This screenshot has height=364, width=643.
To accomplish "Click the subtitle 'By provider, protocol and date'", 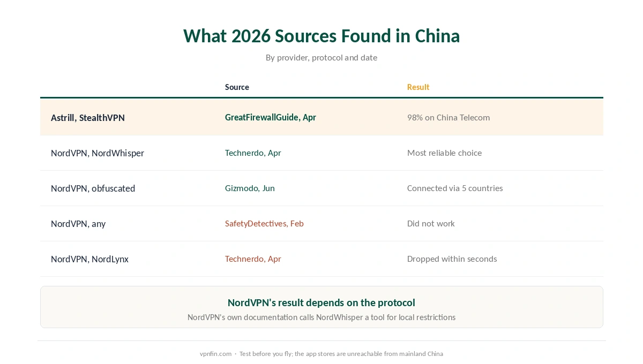I will (322, 57).
